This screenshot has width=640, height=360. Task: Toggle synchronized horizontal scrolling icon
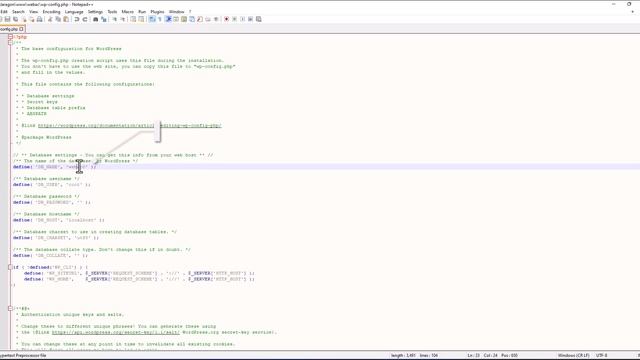click(x=141, y=19)
